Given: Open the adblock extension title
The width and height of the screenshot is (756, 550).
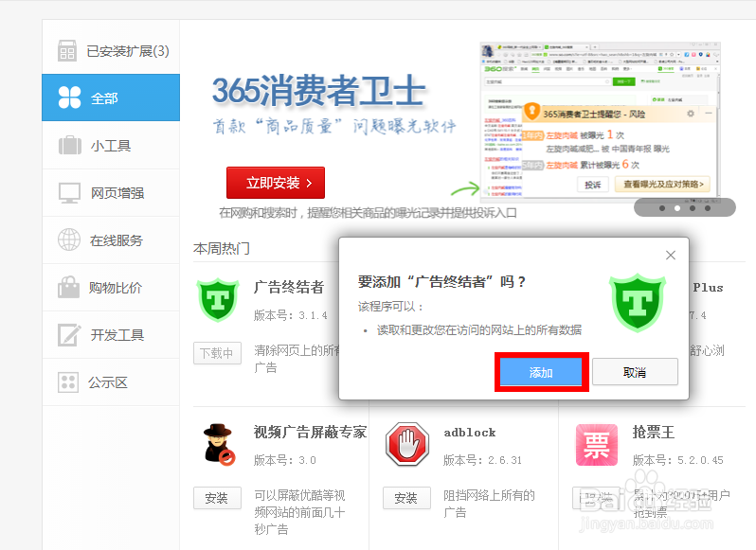Looking at the screenshot, I should [470, 433].
